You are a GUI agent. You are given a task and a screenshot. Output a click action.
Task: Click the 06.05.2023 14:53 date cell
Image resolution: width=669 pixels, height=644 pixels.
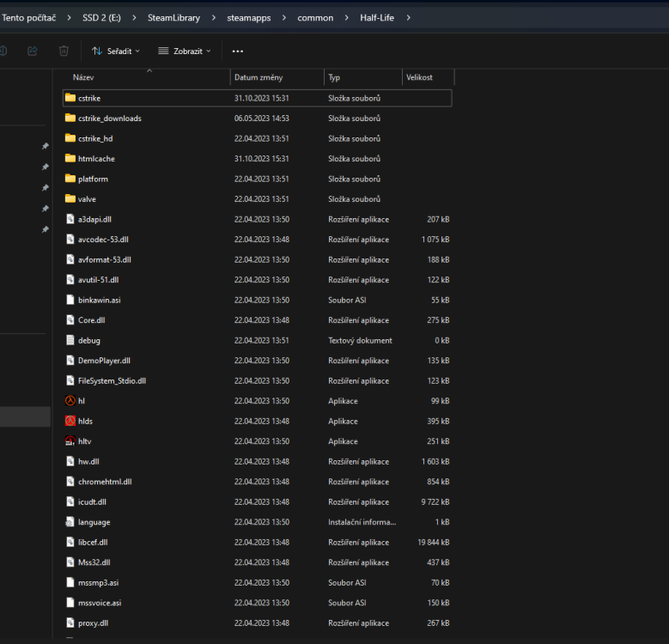pyautogui.click(x=262, y=118)
